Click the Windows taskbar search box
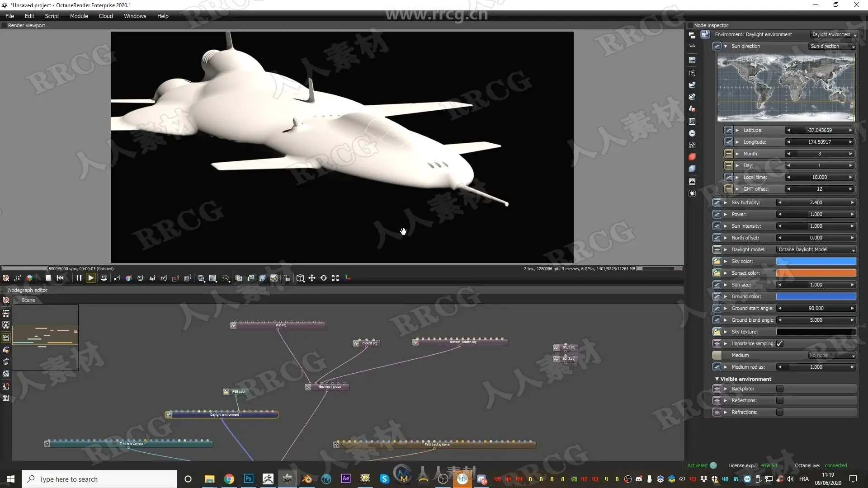The width and height of the screenshot is (868, 488). tap(99, 479)
